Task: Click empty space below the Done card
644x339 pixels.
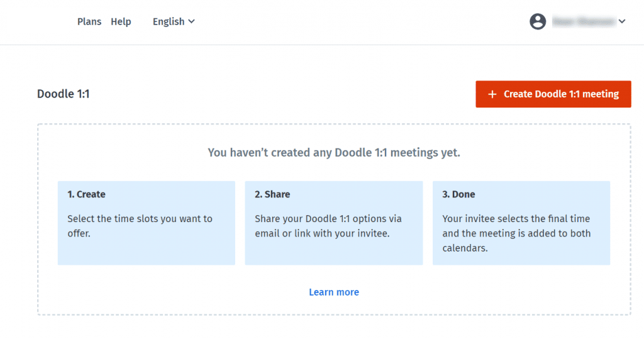Action: tap(521, 289)
